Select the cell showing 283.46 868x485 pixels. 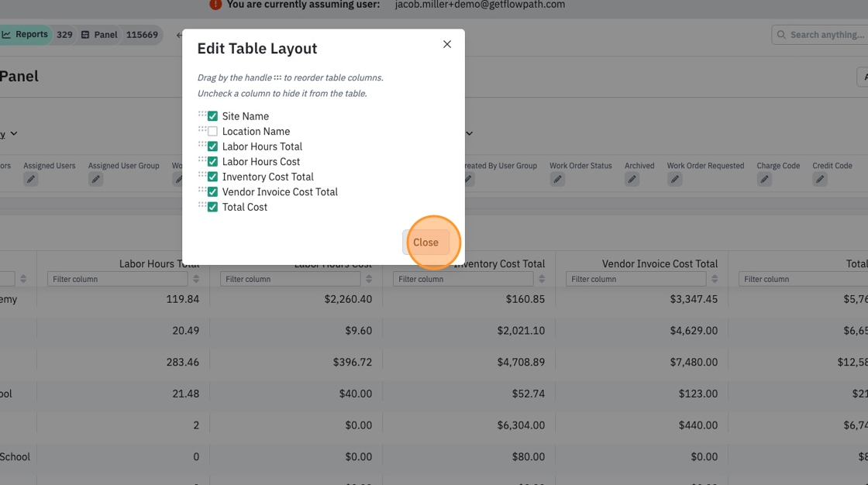(183, 362)
